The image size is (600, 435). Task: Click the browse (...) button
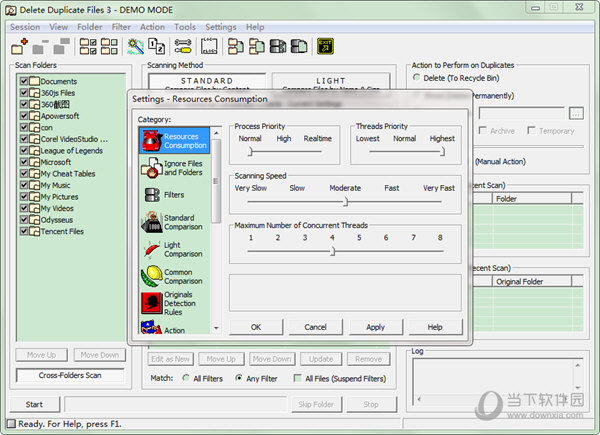coord(576,113)
